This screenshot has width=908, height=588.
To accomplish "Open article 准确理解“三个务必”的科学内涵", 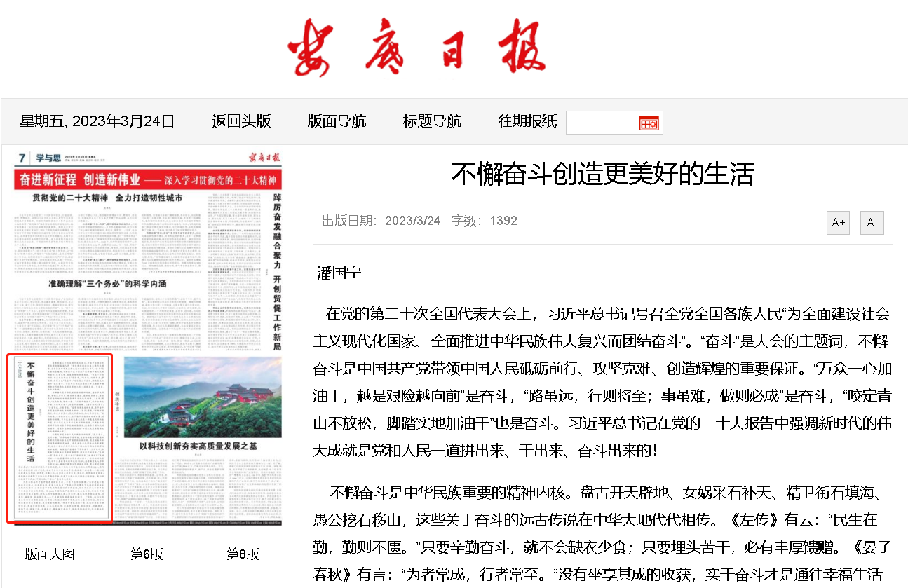I will [107, 284].
